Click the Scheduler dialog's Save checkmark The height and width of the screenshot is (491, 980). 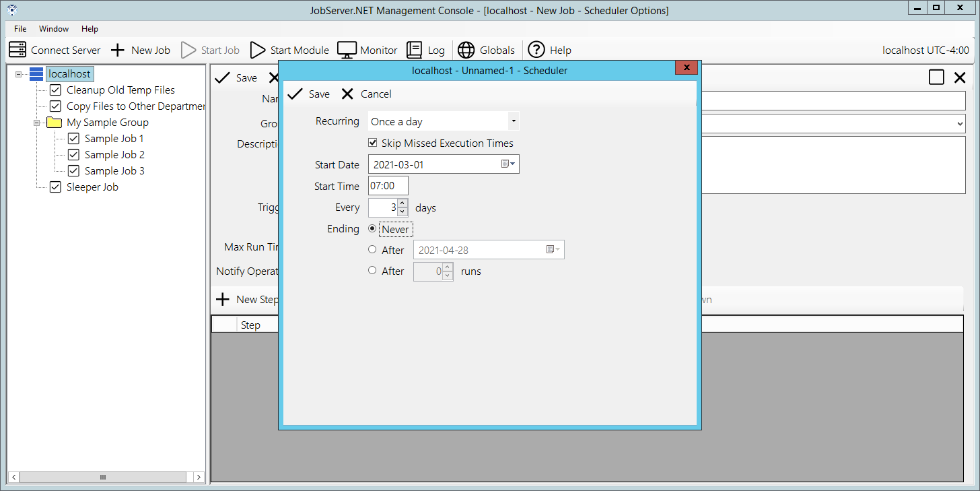click(295, 94)
